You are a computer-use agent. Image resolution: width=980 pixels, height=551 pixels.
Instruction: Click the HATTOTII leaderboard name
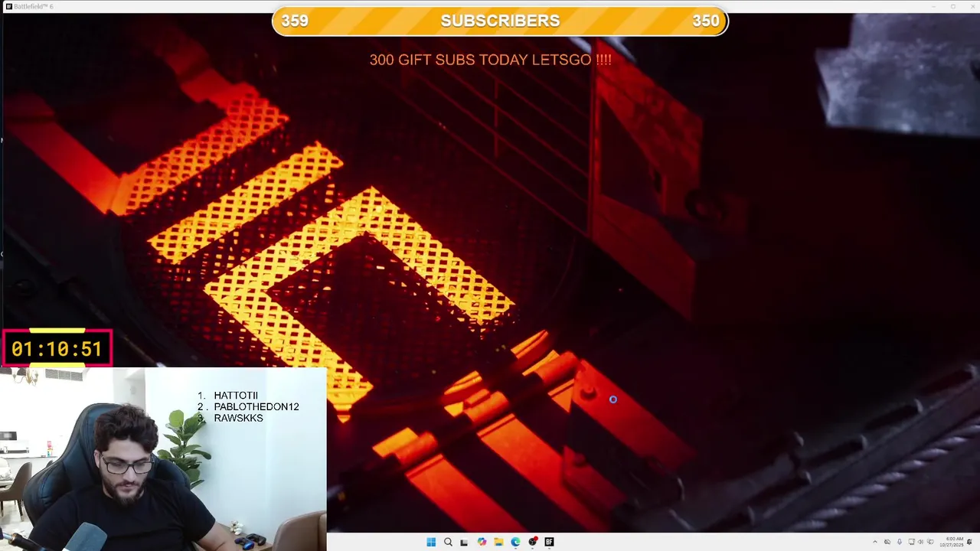tap(236, 396)
